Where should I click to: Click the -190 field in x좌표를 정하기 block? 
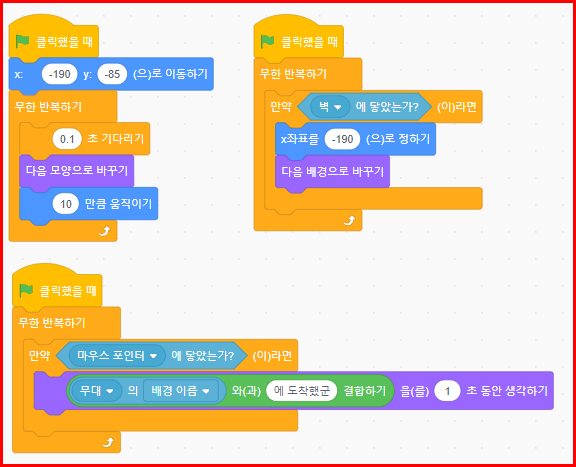click(x=342, y=139)
